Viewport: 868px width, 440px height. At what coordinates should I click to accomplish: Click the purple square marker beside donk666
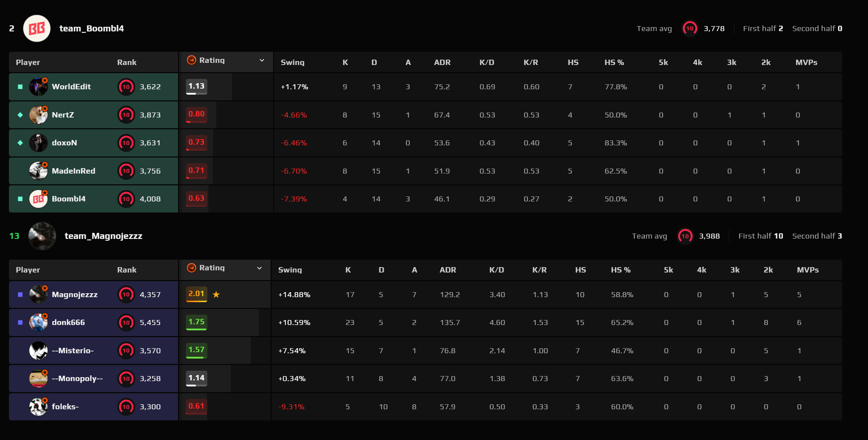20,322
